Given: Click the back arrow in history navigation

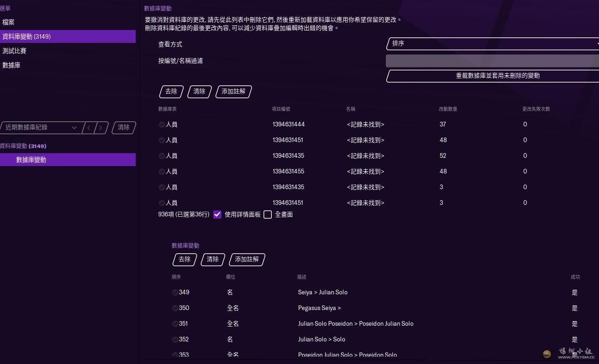Looking at the screenshot, I should (x=89, y=128).
